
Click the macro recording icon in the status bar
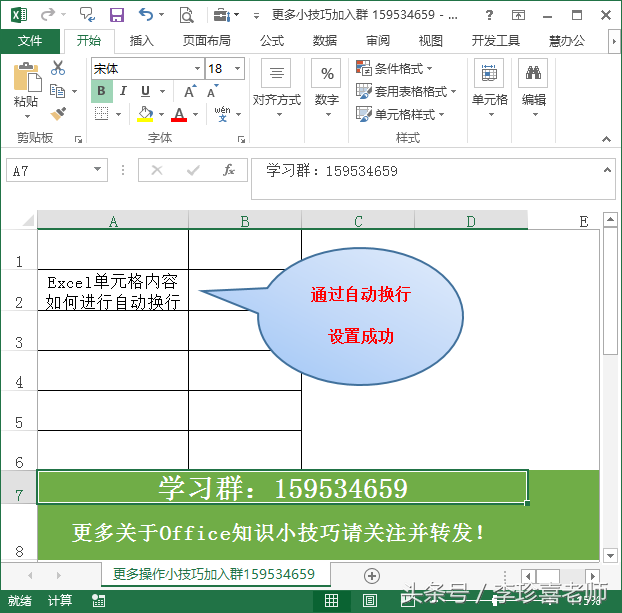tap(98, 601)
